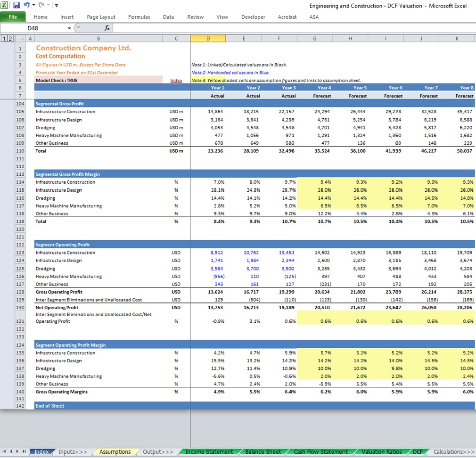The height and width of the screenshot is (458, 476).
Task: Click the Redo arrow icon
Action: tap(41, 5)
